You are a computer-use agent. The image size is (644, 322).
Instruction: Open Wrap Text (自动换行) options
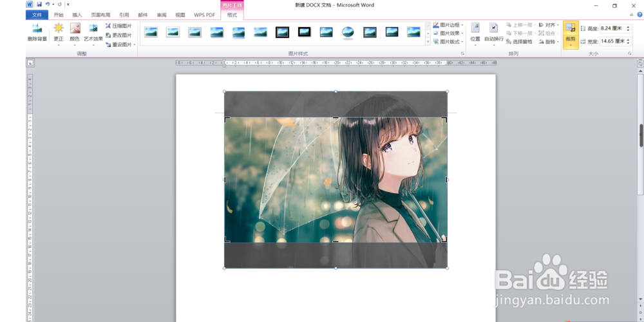tap(494, 33)
